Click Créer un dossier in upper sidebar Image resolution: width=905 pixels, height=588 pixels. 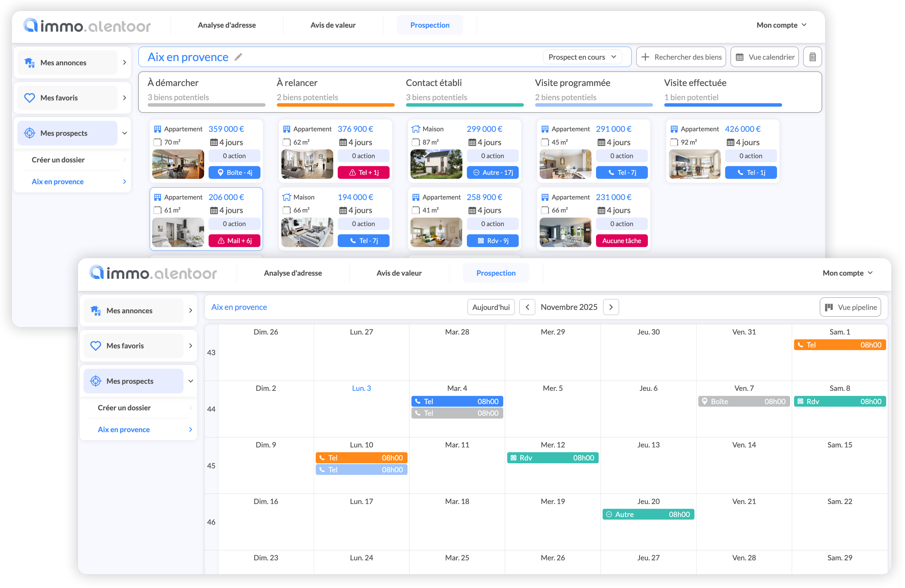click(x=58, y=160)
